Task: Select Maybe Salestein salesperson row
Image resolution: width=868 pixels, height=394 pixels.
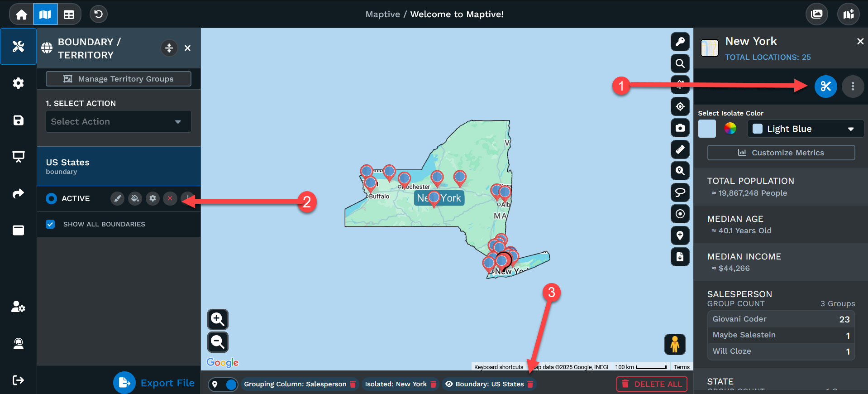Action: point(781,335)
